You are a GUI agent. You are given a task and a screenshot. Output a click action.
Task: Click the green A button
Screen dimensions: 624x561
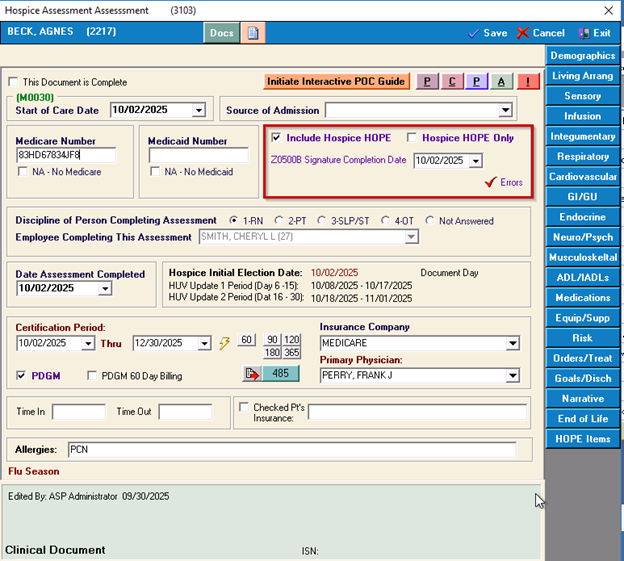coord(502,82)
